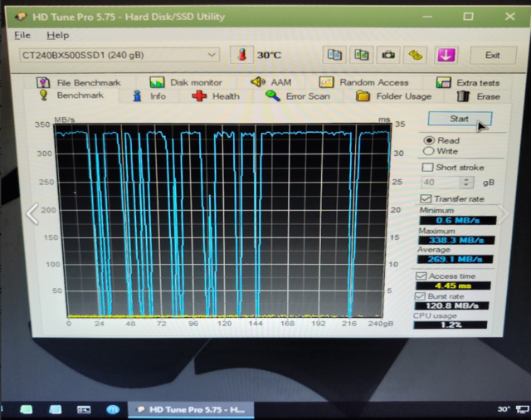This screenshot has width=531, height=420.
Task: Uncheck the Transfer rate checkbox
Action: point(426,198)
